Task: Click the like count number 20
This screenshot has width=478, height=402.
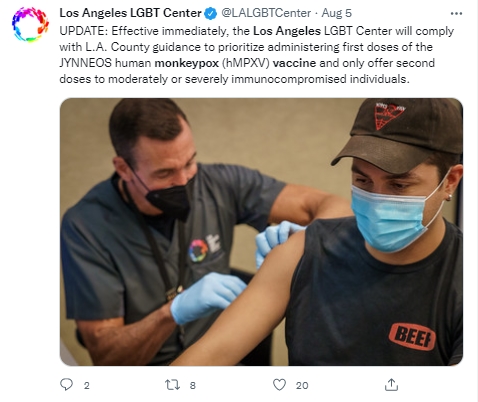Action: 302,386
